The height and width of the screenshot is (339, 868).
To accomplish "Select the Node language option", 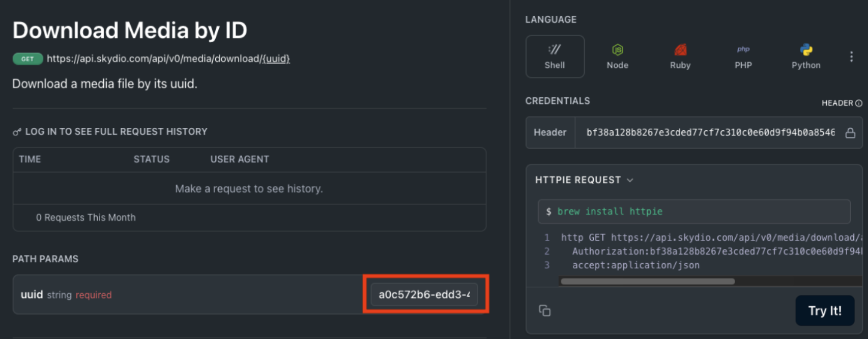I will [617, 56].
